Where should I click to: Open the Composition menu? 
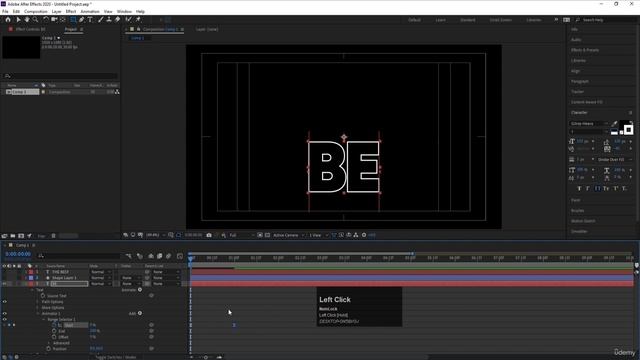(x=36, y=11)
